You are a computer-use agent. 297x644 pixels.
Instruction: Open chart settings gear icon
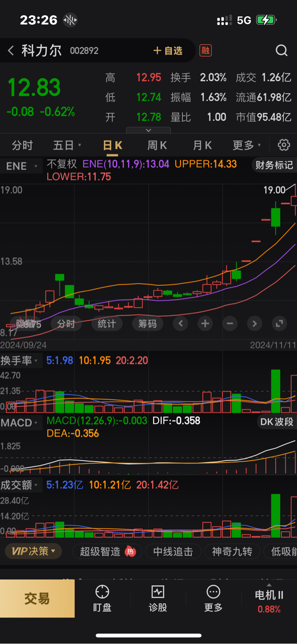(x=284, y=145)
